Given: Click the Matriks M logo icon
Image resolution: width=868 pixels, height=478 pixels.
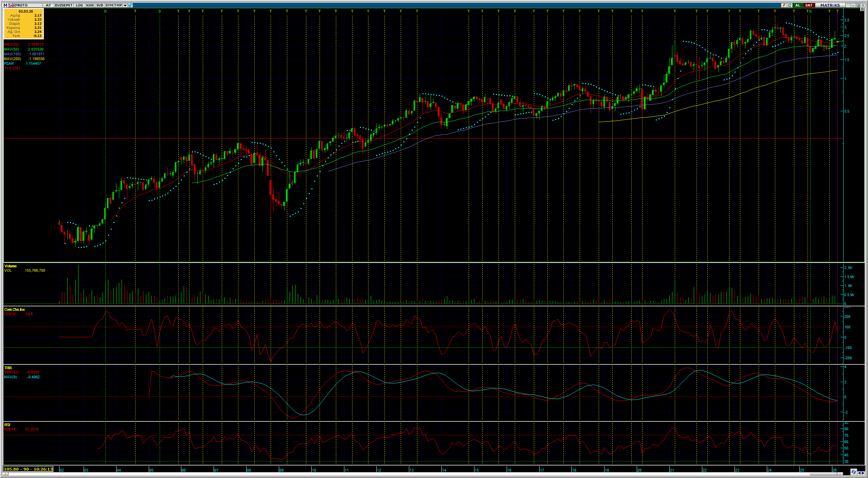Looking at the screenshot, I should tap(5, 5).
